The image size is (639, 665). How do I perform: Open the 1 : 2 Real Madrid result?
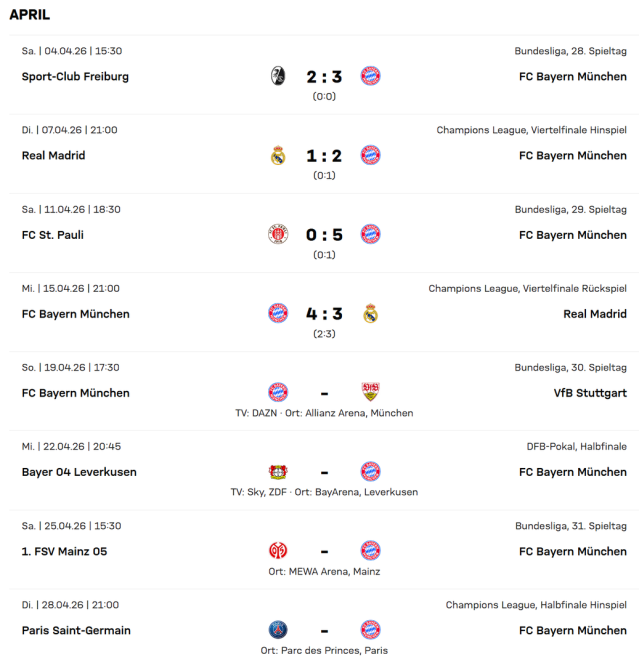pyautogui.click(x=324, y=155)
